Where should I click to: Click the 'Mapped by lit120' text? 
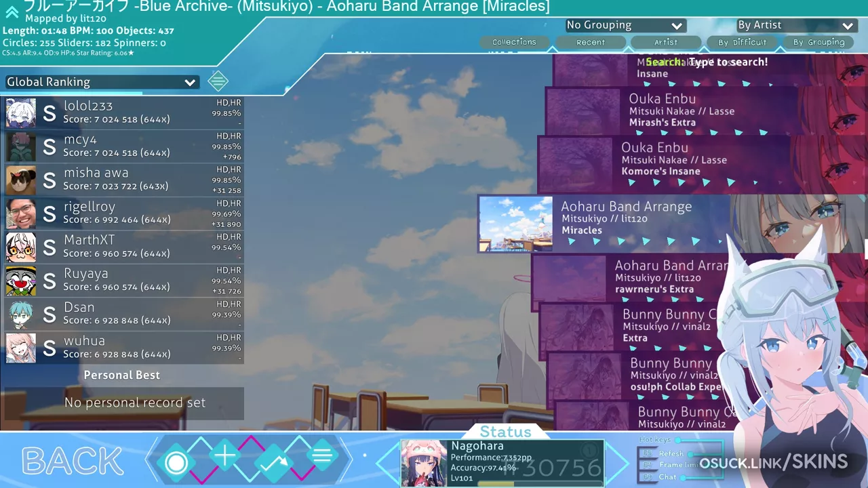point(64,19)
